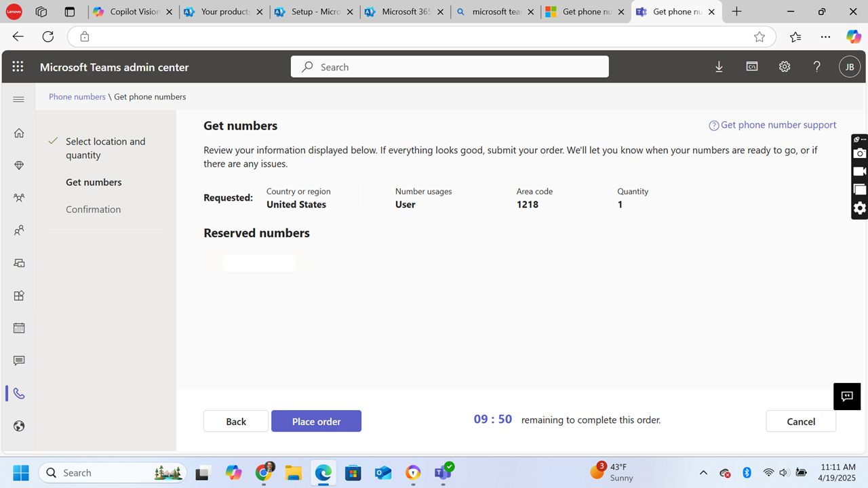
Task: Refresh the current page
Action: pos(47,37)
